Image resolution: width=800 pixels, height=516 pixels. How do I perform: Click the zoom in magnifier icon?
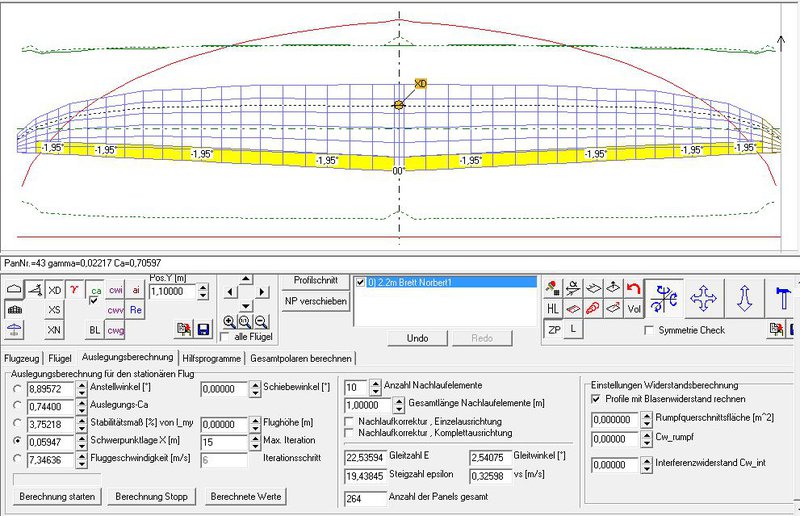tap(229, 322)
